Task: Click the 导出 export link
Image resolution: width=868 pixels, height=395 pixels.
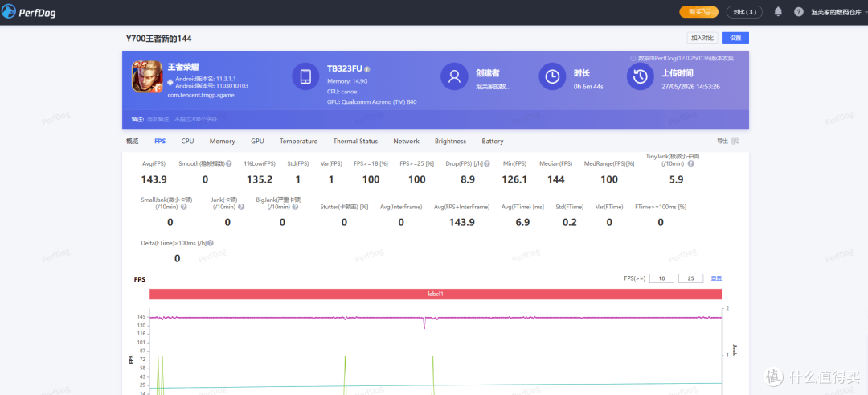Action: point(723,142)
